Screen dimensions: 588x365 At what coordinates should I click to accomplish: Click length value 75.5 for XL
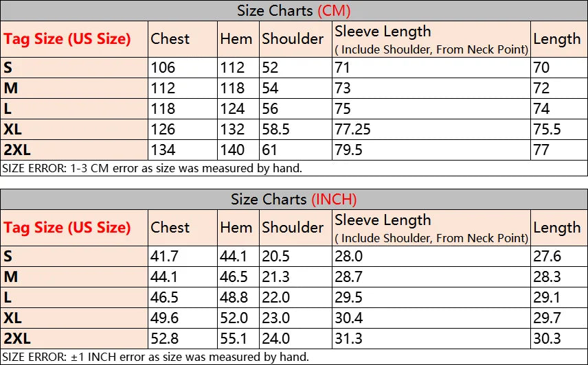[547, 130]
